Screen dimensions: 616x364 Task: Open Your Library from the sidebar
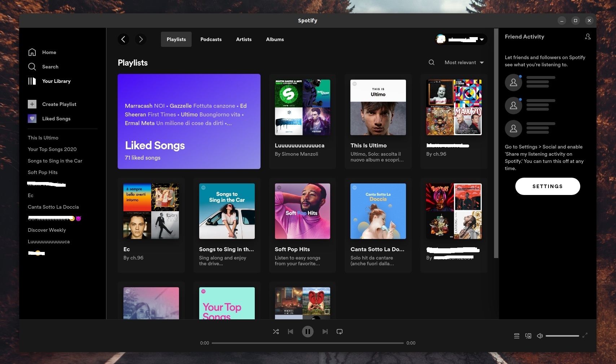click(x=32, y=81)
